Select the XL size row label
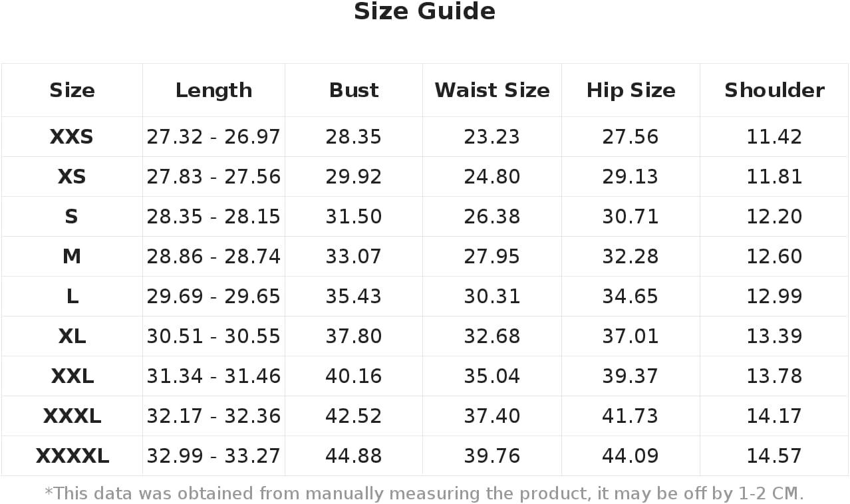Screen dimensions: 850x504 (72, 336)
